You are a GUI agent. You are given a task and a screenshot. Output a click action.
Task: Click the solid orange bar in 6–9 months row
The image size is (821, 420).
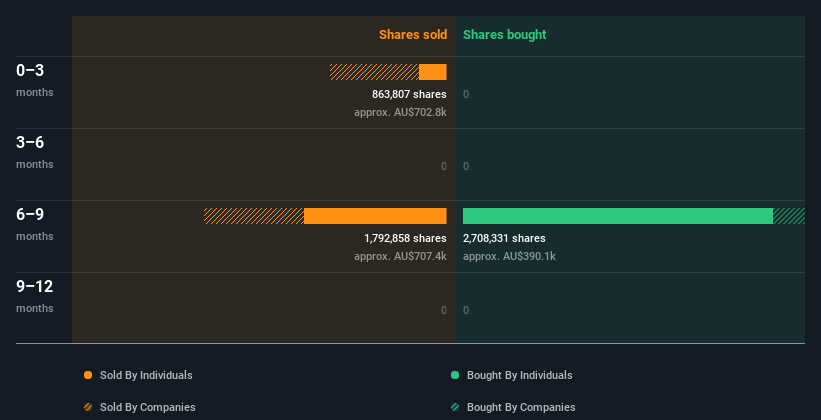tap(375, 216)
